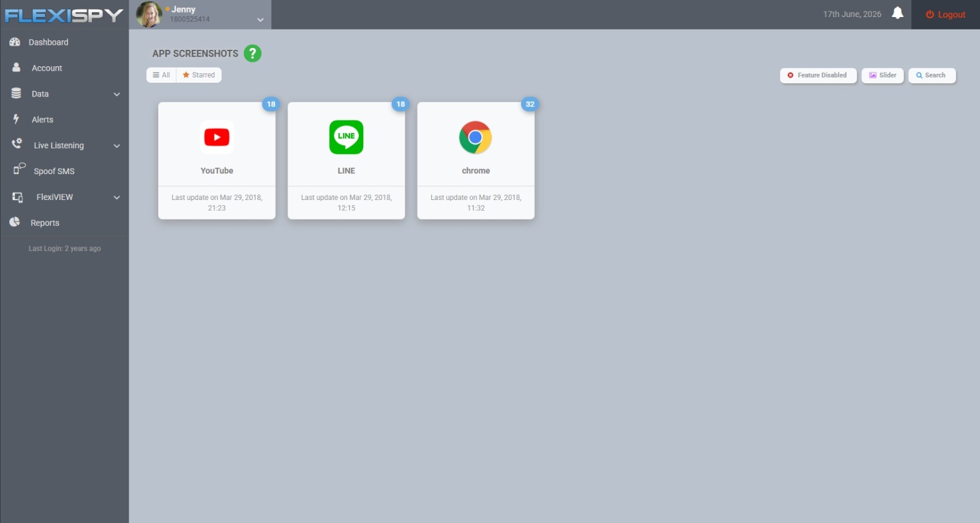Viewport: 980px width, 523px height.
Task: Click the Spoof SMS icon
Action: pos(20,170)
